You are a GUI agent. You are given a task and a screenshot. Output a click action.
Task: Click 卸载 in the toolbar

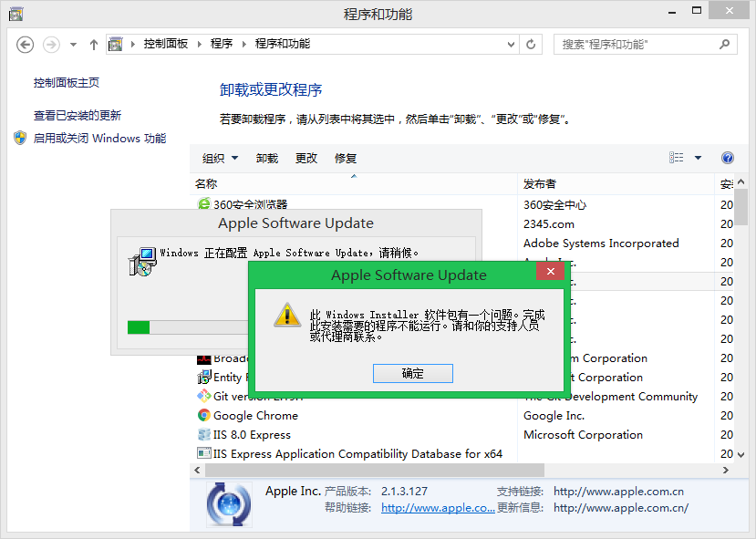click(x=267, y=158)
